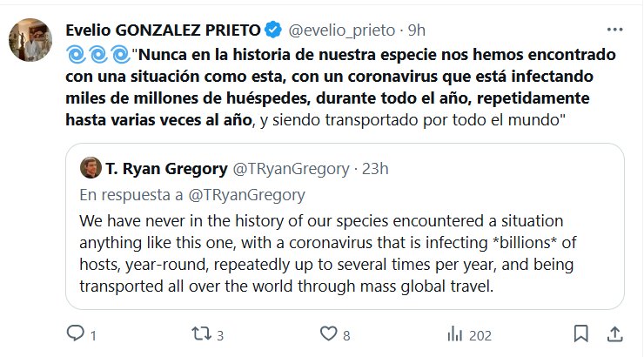The width and height of the screenshot is (644, 357).
Task: Open the view analytics bar chart icon
Action: [454, 333]
